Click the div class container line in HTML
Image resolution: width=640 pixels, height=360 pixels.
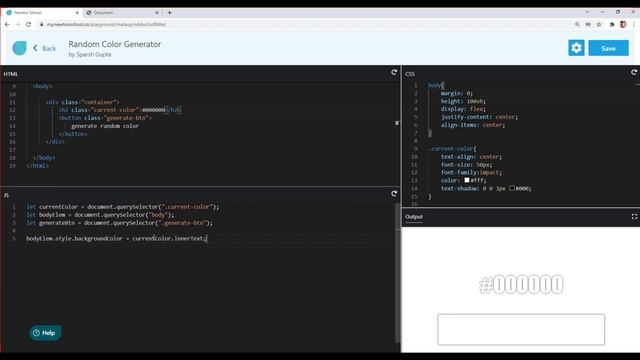pyautogui.click(x=82, y=102)
